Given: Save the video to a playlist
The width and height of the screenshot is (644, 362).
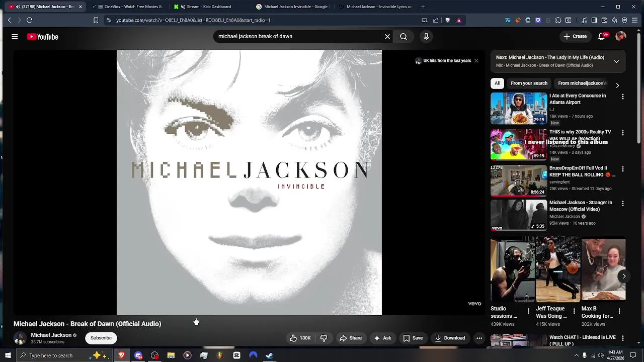Looking at the screenshot, I should (x=413, y=338).
